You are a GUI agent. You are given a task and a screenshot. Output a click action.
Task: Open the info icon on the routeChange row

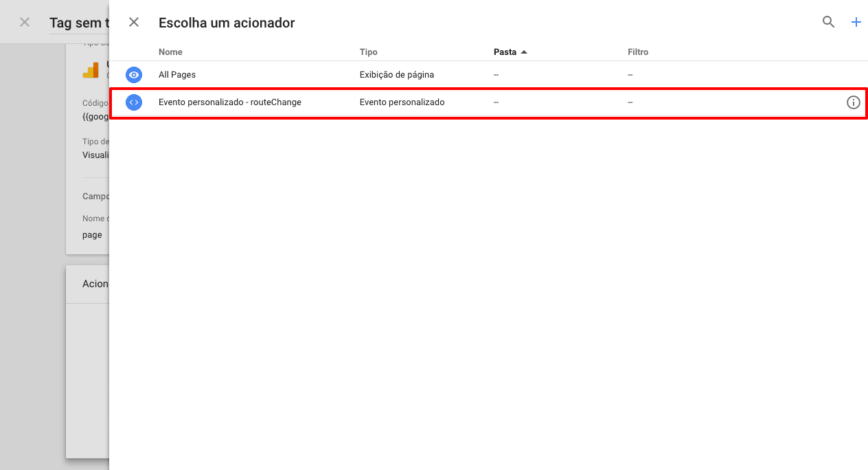(854, 102)
